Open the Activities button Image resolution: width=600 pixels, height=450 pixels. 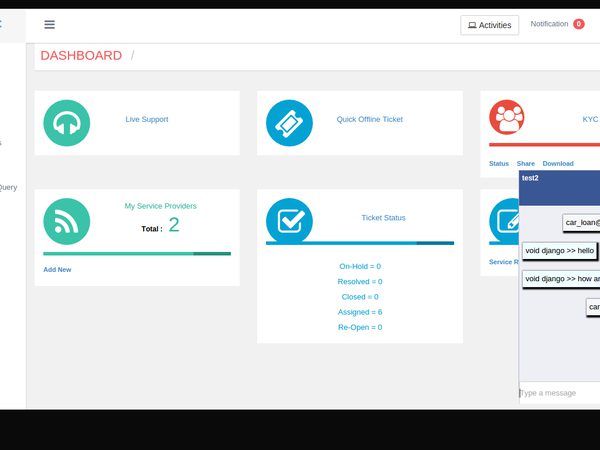click(489, 25)
